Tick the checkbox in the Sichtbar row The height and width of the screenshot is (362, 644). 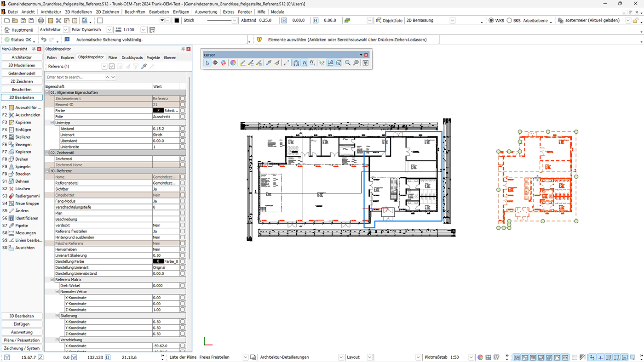click(x=183, y=189)
